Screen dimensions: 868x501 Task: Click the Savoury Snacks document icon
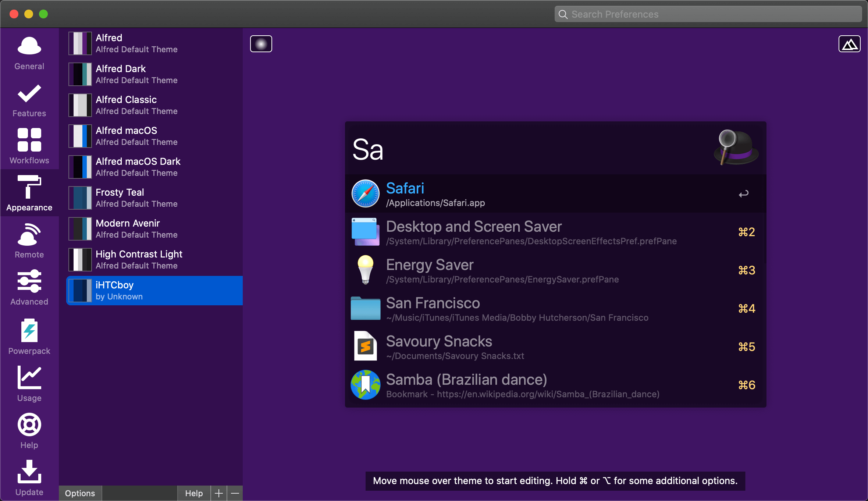pyautogui.click(x=366, y=346)
